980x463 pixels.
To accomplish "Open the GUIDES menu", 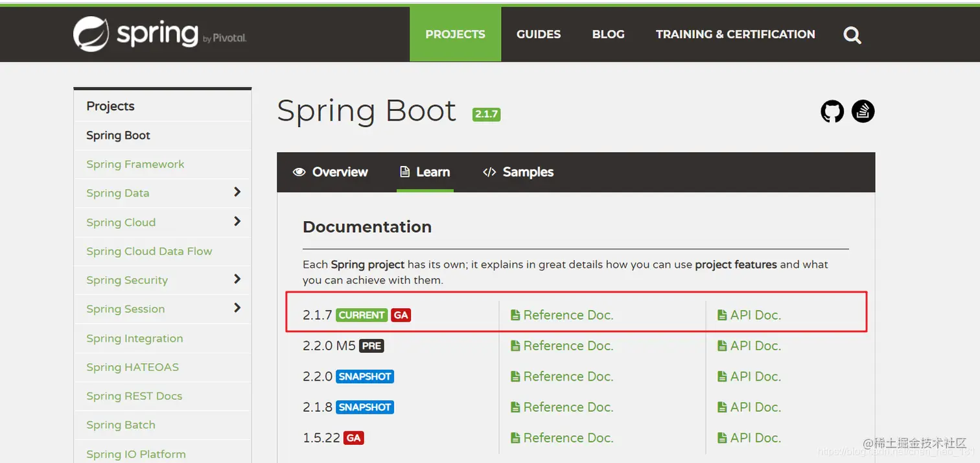I will point(539,34).
